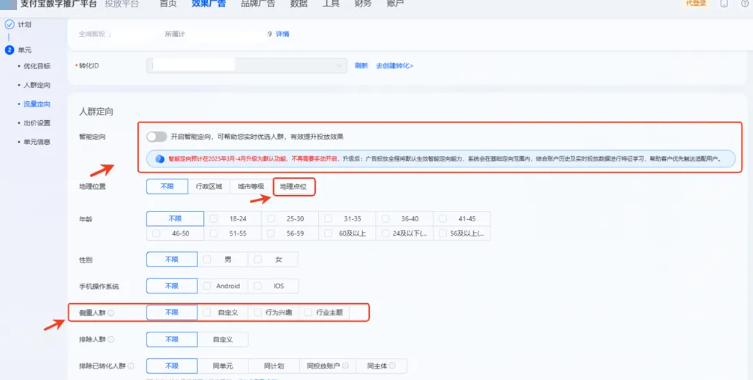Click info icon on 同主体 option
Viewport: 753px width, 380px height.
click(392, 366)
